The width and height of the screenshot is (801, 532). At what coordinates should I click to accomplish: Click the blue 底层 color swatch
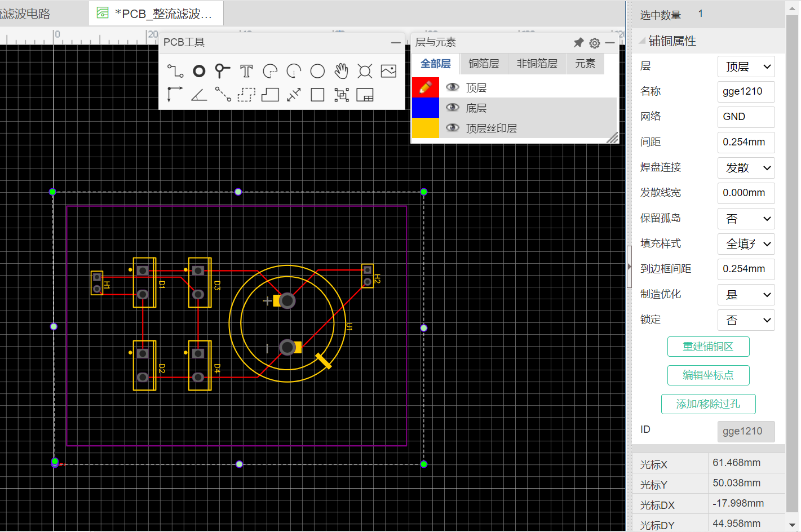[x=426, y=108]
